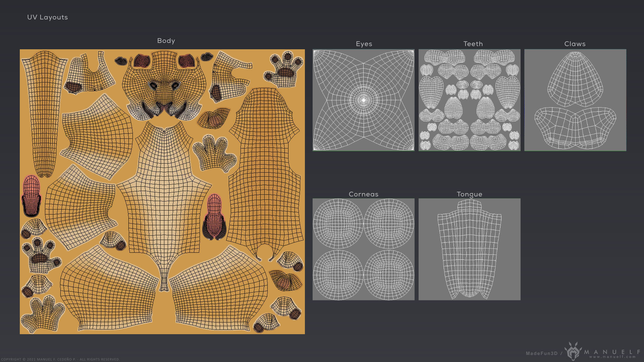
Task: Click the Corneas label text
Action: [363, 194]
